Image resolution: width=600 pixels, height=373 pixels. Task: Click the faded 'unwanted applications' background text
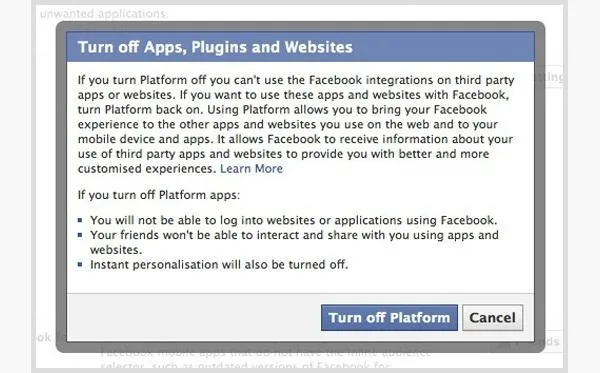click(x=104, y=14)
